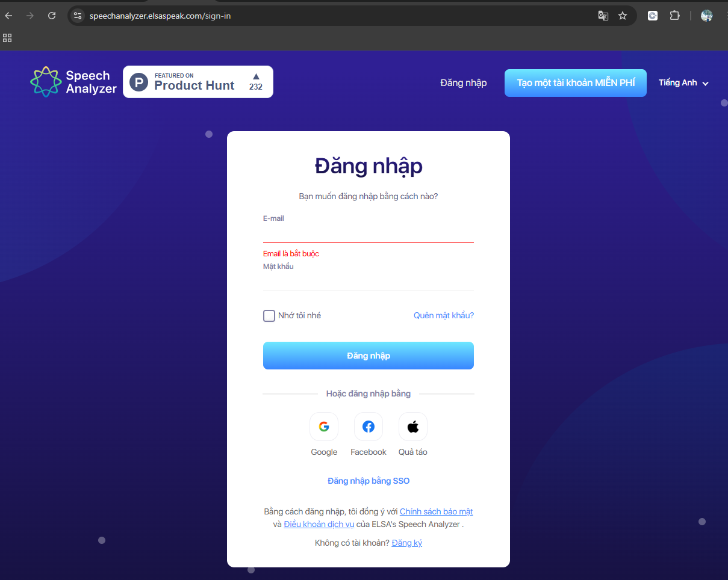Click "Tạo một tài khoản MIỄN PHÍ" button
The image size is (728, 580).
576,83
